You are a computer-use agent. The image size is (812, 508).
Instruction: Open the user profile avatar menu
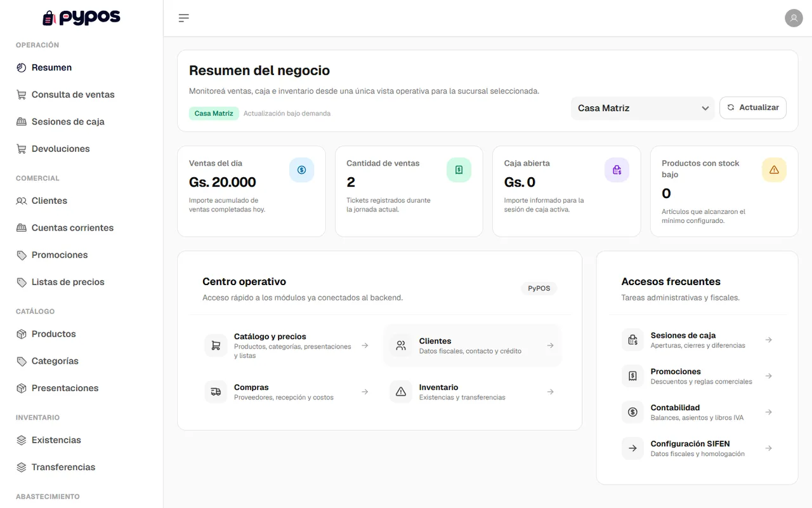pos(794,18)
